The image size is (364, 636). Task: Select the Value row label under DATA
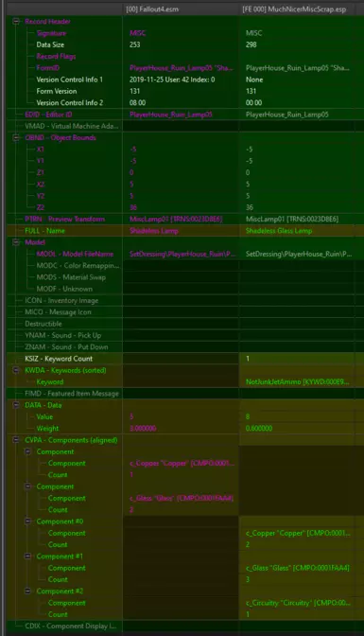coord(44,416)
